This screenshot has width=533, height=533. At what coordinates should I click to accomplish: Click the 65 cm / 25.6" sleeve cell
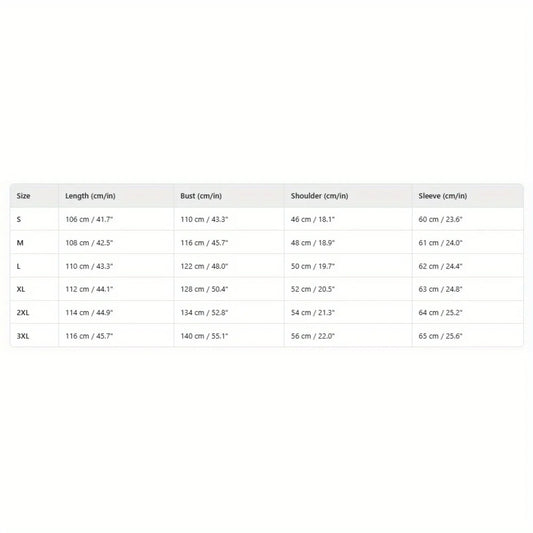(x=440, y=336)
